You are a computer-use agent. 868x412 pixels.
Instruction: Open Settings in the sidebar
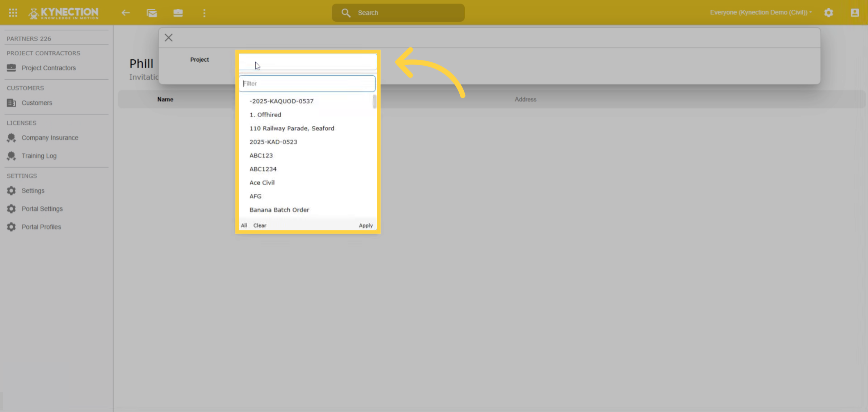(33, 190)
